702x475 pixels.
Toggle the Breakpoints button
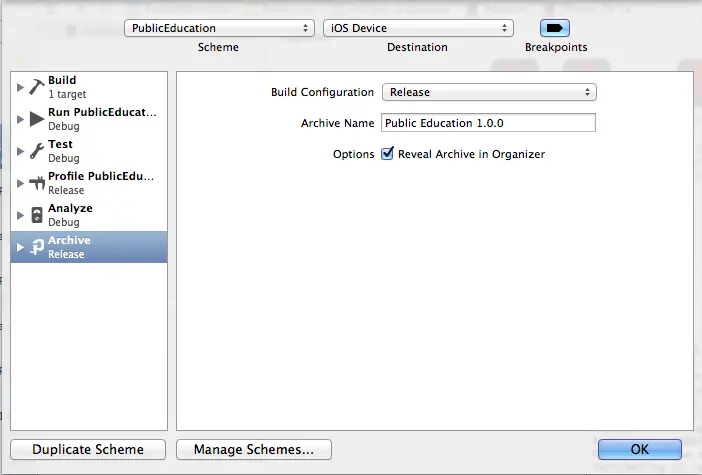tap(555, 28)
